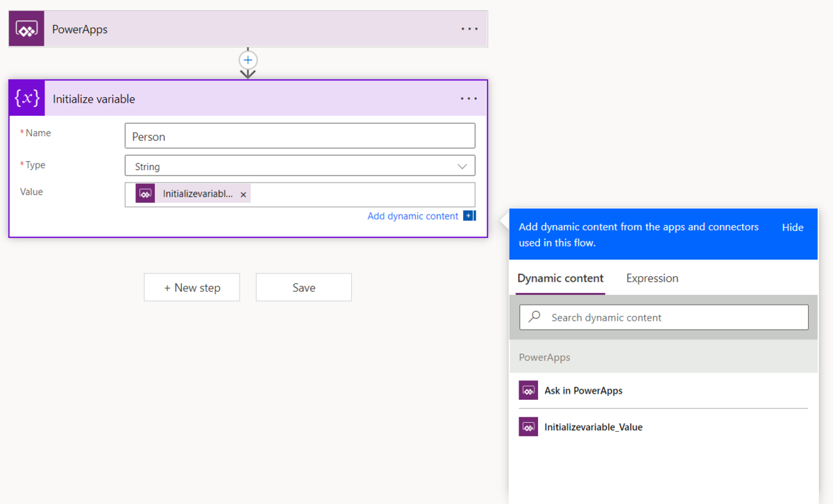833x504 pixels.
Task: Click the Add dynamic content plus icon
Action: (469, 216)
